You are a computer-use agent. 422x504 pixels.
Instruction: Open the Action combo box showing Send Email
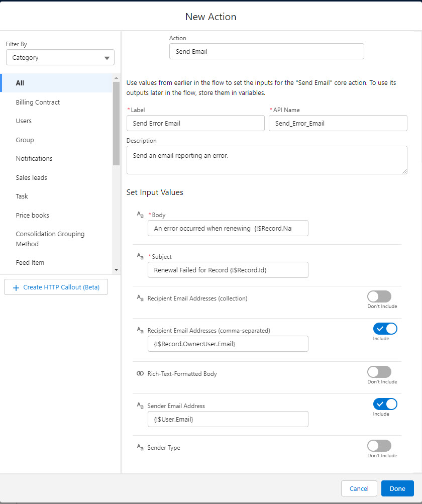(266, 51)
